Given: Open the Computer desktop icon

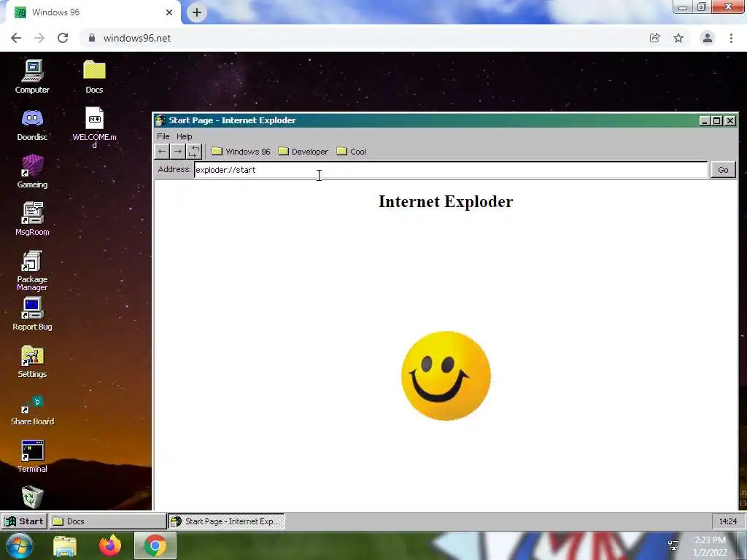Looking at the screenshot, I should 32,76.
